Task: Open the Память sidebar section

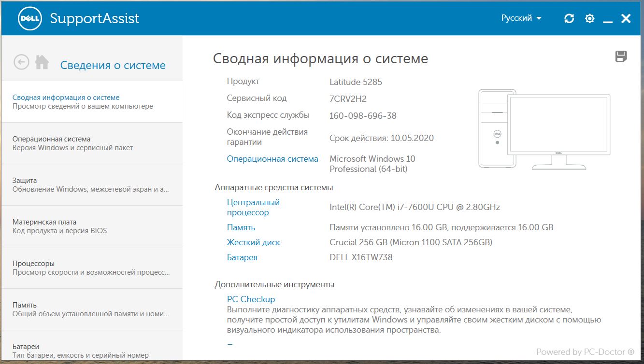Action: [92, 309]
